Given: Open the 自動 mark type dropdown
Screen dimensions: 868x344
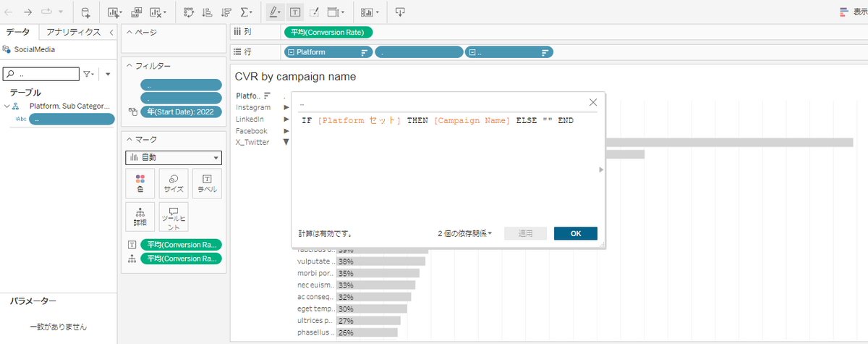Looking at the screenshot, I should (174, 157).
